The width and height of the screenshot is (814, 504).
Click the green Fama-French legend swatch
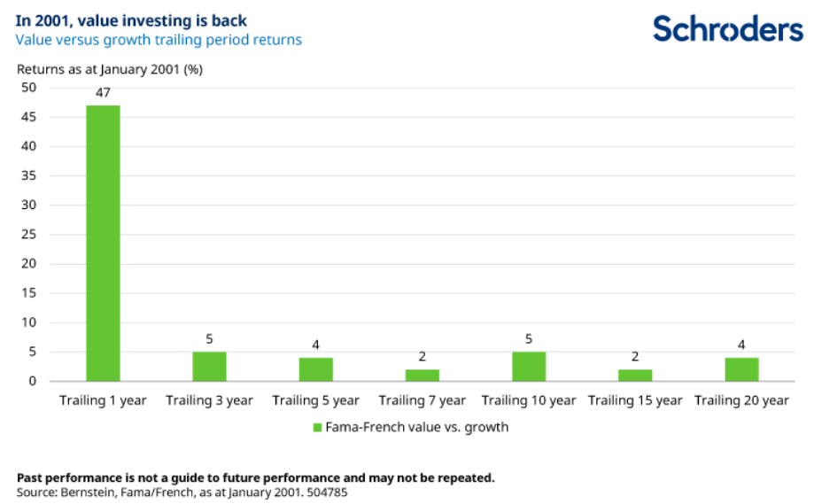coord(317,427)
